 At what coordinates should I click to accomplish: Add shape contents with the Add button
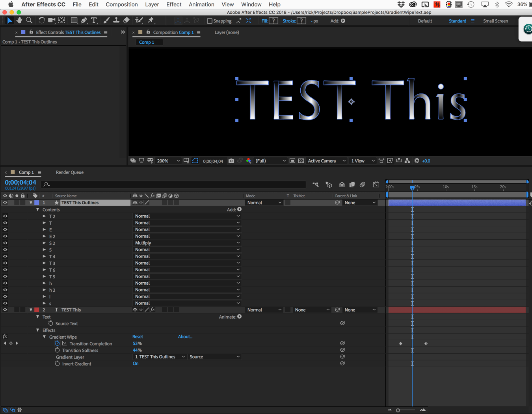tap(239, 209)
